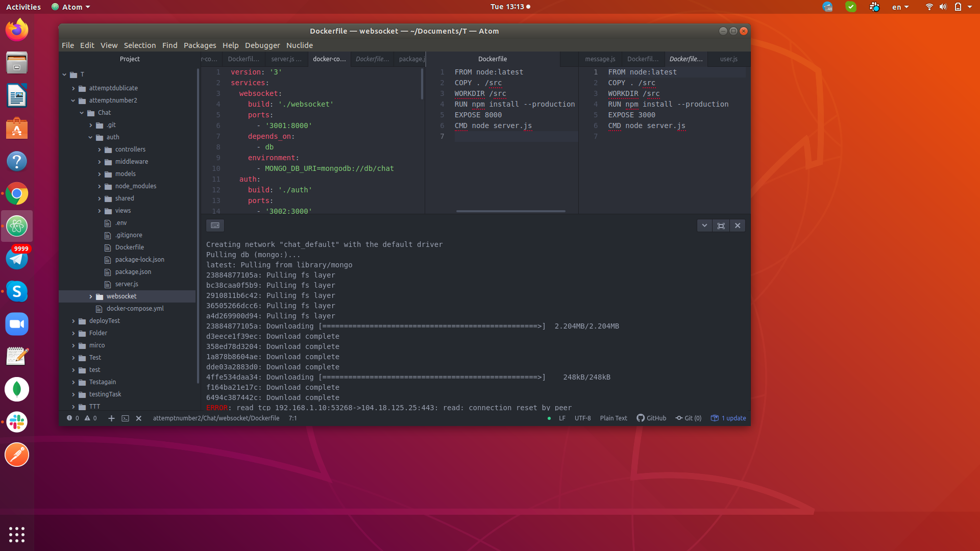Switch to the docker-co... tab
980x551 pixels.
pos(329,59)
